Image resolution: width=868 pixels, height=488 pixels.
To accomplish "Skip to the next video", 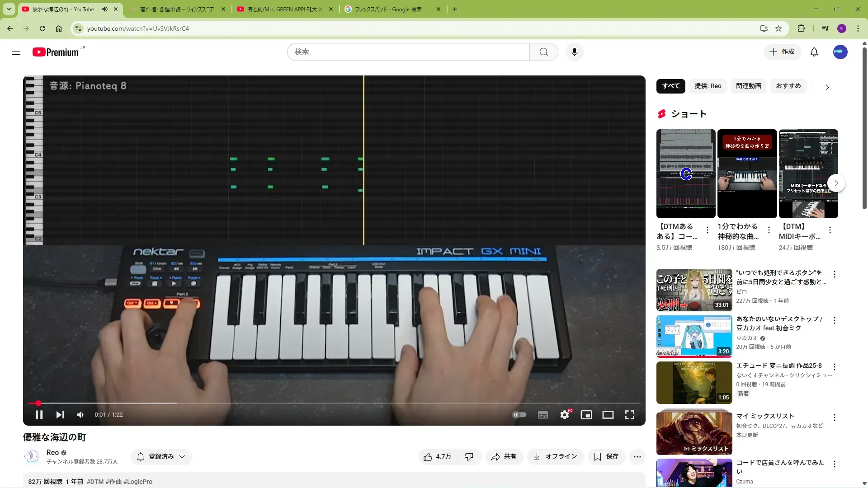I will coord(60,415).
